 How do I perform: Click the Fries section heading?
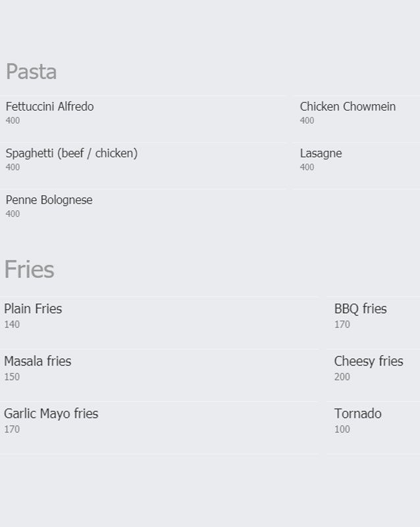[x=29, y=269]
